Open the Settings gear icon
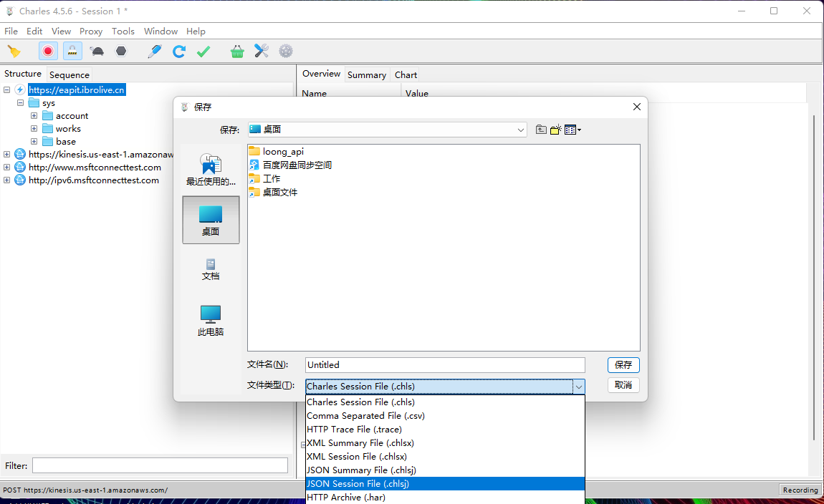 click(286, 51)
